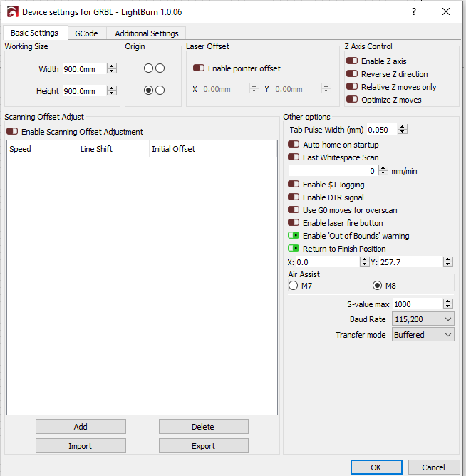This screenshot has height=476, width=466.
Task: Open the Additional Settings tab
Action: tap(147, 33)
